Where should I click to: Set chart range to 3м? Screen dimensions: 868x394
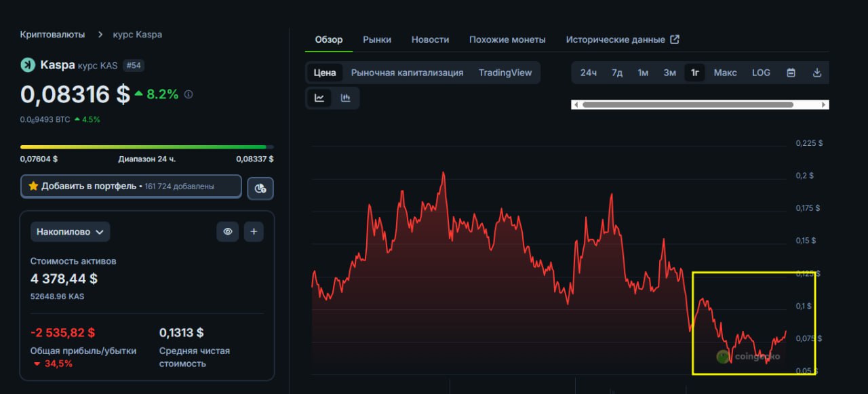pos(670,73)
